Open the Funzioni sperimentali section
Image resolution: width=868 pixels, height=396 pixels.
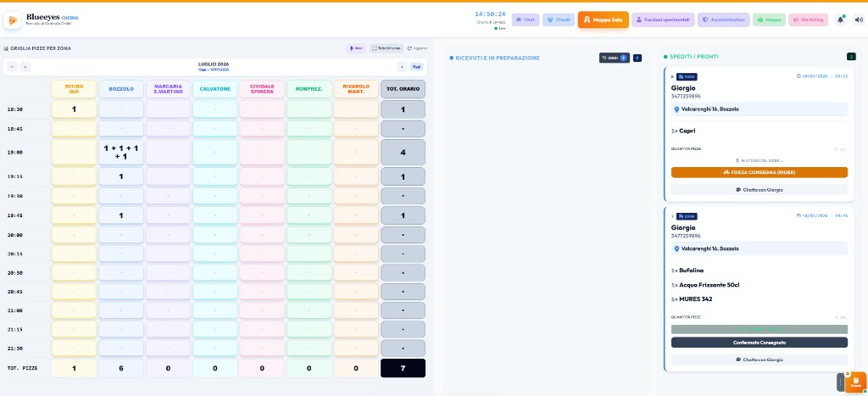663,20
